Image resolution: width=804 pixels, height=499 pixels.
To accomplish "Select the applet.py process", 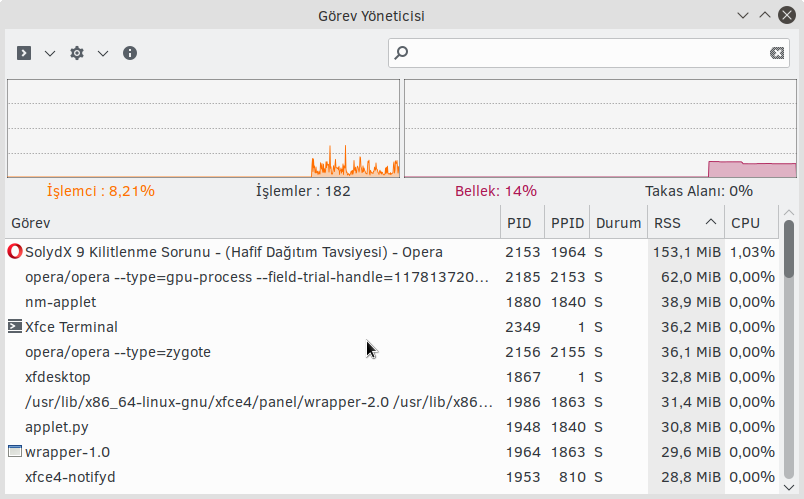I will pos(392,427).
